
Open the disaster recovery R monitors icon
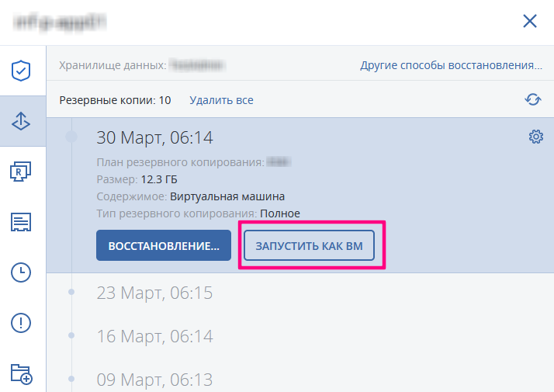coord(21,172)
